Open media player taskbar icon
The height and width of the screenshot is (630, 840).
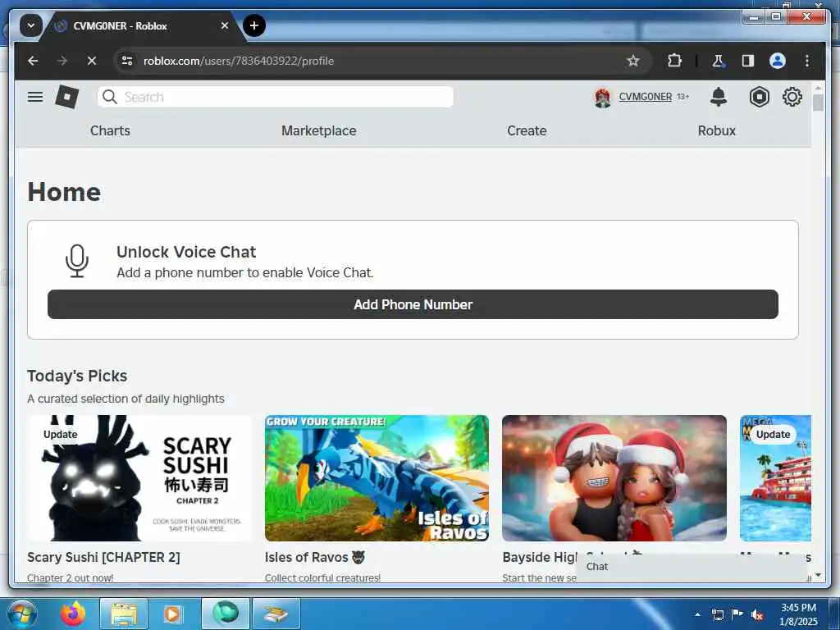click(x=172, y=614)
